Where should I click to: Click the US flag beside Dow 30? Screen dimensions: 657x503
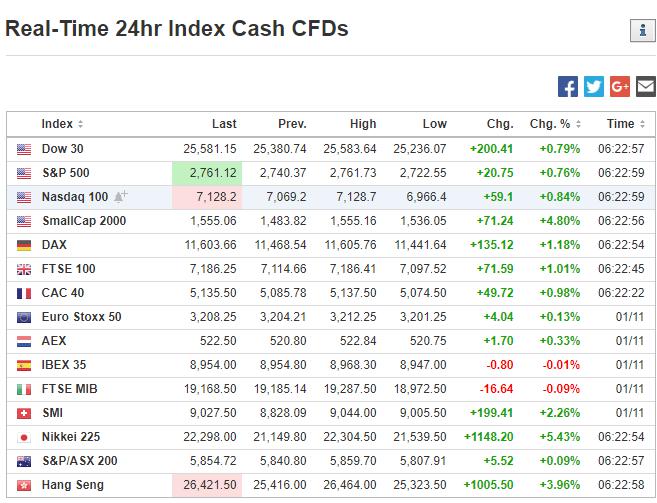click(x=24, y=149)
